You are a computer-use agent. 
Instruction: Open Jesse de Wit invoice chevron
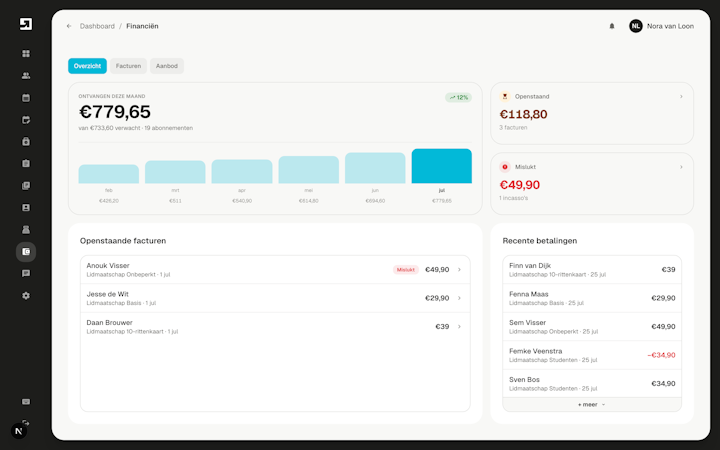[x=459, y=298]
